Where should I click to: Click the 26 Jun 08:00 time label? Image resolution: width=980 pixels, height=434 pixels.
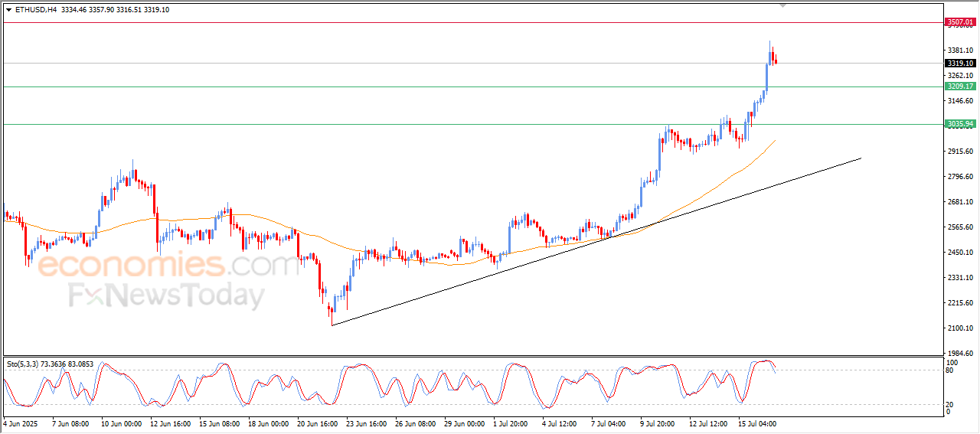pyautogui.click(x=414, y=423)
